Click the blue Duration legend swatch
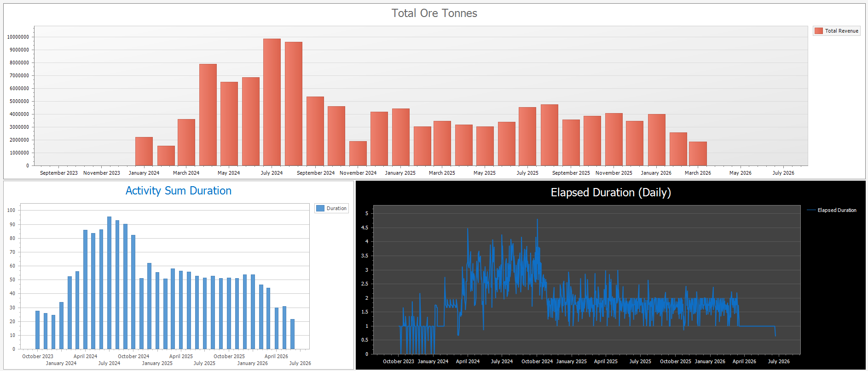The height and width of the screenshot is (371, 868). tap(320, 208)
